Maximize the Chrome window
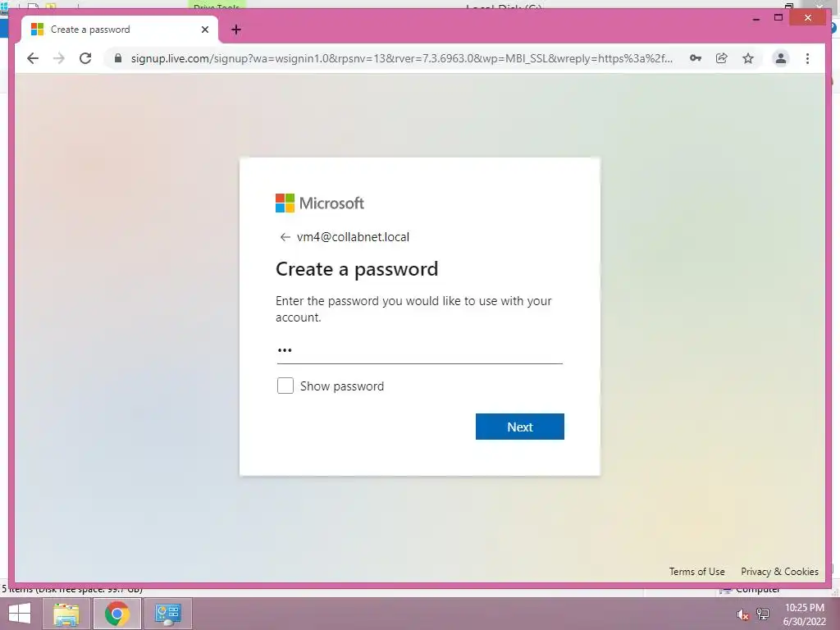The height and width of the screenshot is (630, 840). click(x=778, y=18)
